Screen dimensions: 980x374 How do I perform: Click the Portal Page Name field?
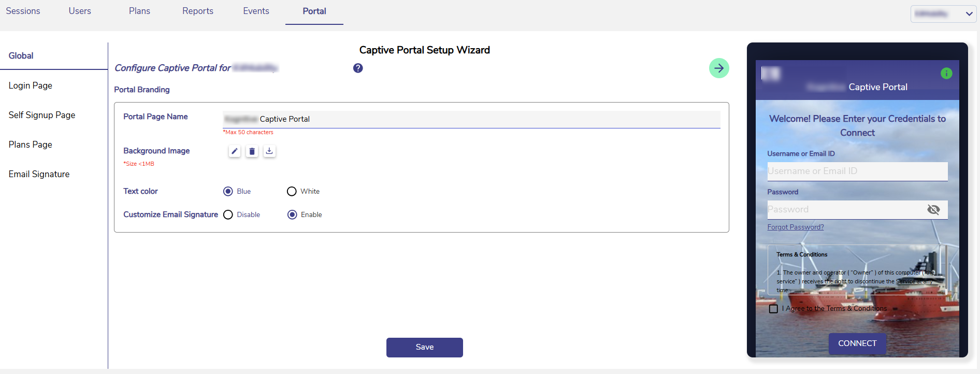coord(471,119)
